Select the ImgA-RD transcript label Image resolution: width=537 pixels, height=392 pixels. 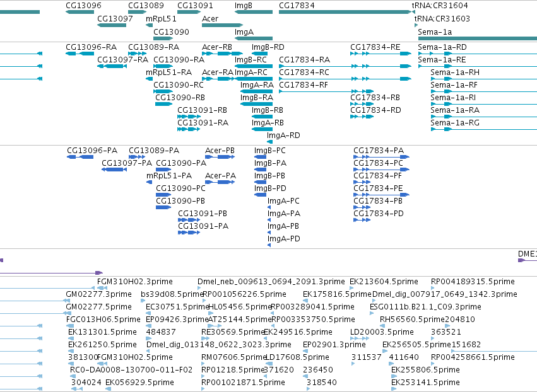[x=283, y=135]
